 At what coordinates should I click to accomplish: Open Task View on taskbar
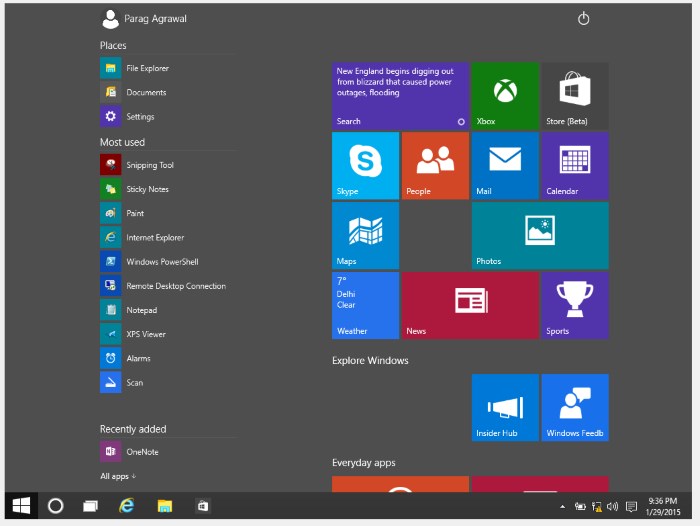coord(91,506)
